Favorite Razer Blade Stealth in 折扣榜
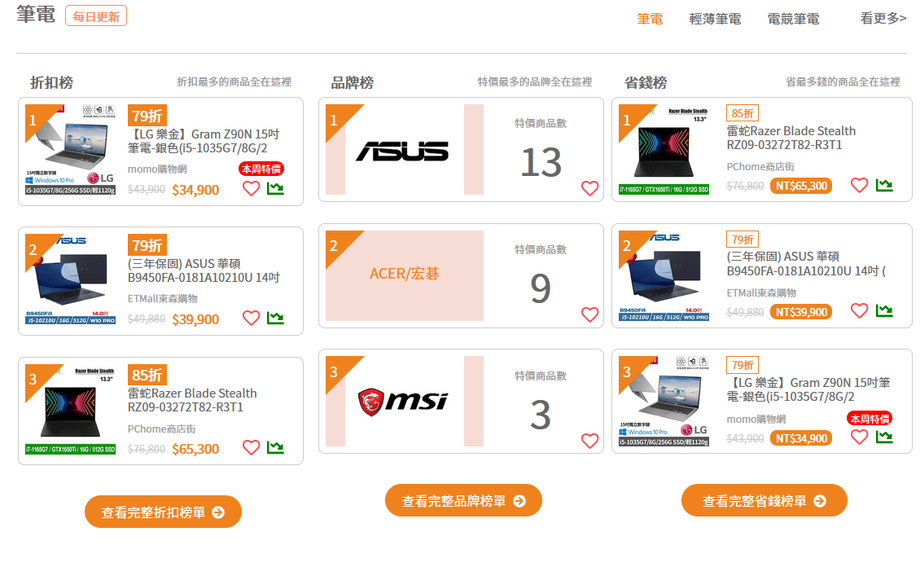The width and height of the screenshot is (920, 567). [x=251, y=448]
